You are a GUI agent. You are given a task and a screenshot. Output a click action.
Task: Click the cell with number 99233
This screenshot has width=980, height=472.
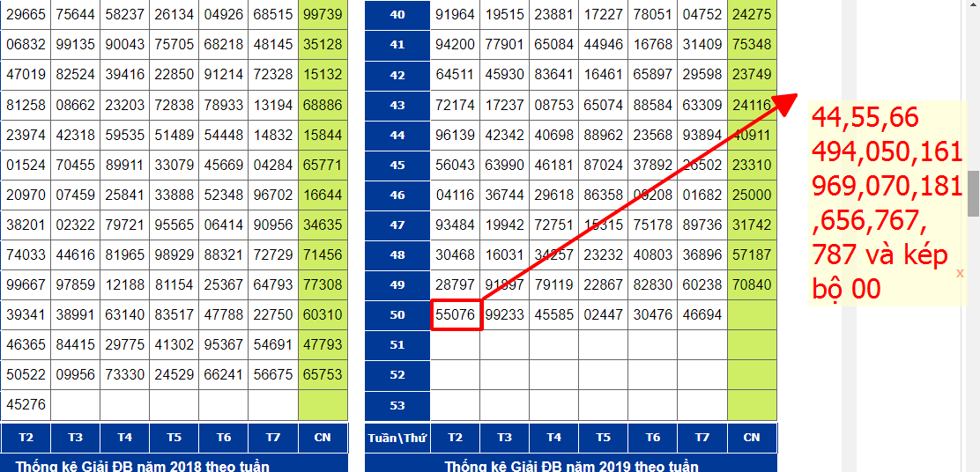504,314
